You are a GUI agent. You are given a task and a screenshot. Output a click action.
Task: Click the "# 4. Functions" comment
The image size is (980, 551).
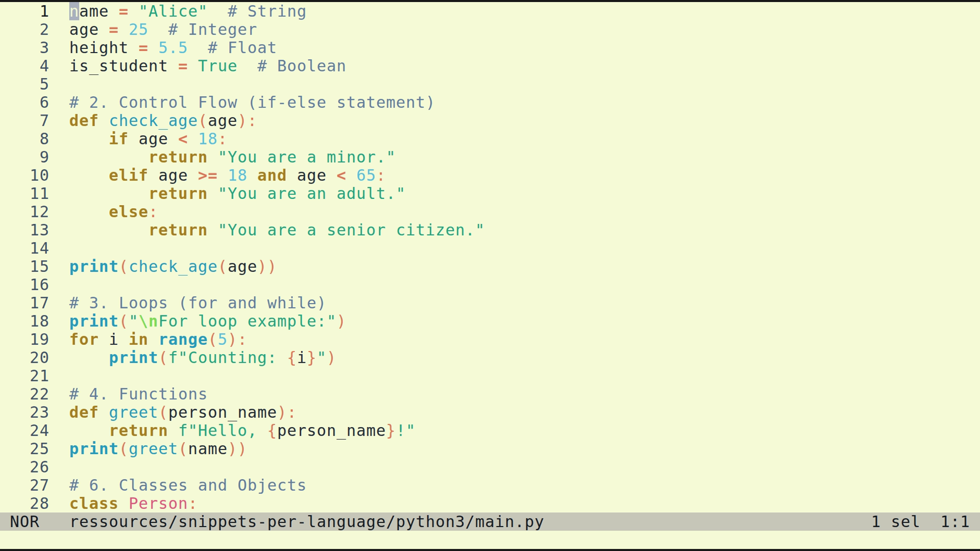[x=137, y=393]
